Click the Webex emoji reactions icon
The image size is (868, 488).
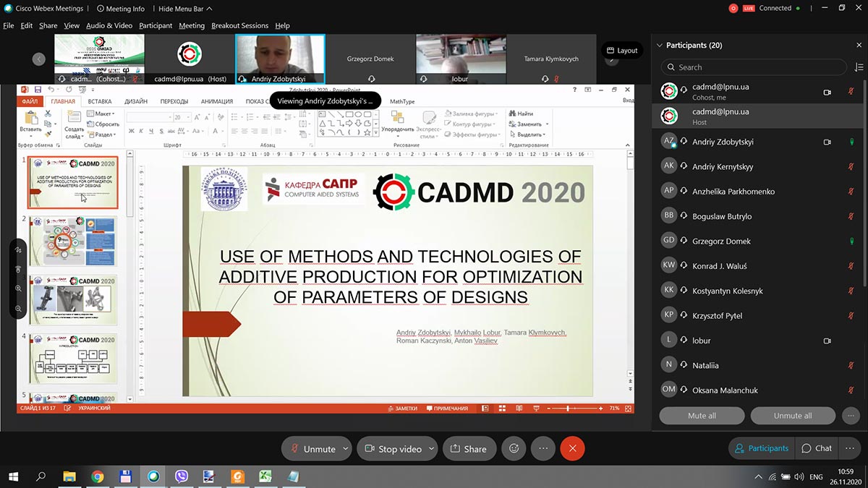(514, 448)
